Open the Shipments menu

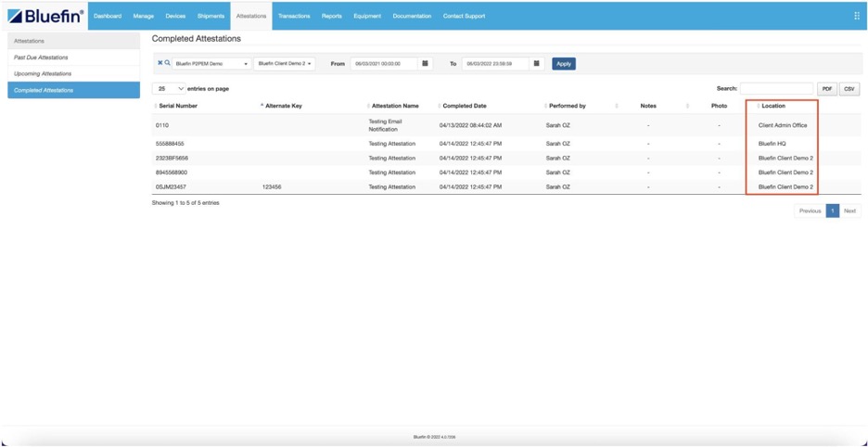(211, 16)
